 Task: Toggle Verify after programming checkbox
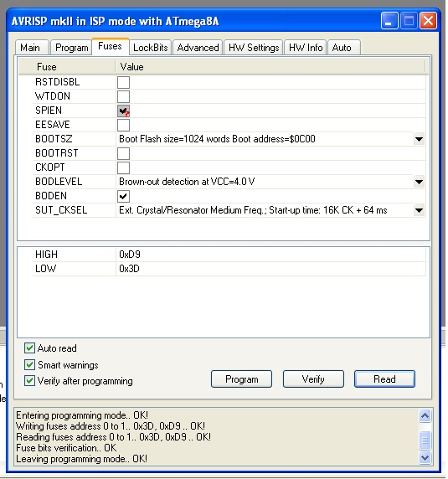(29, 381)
